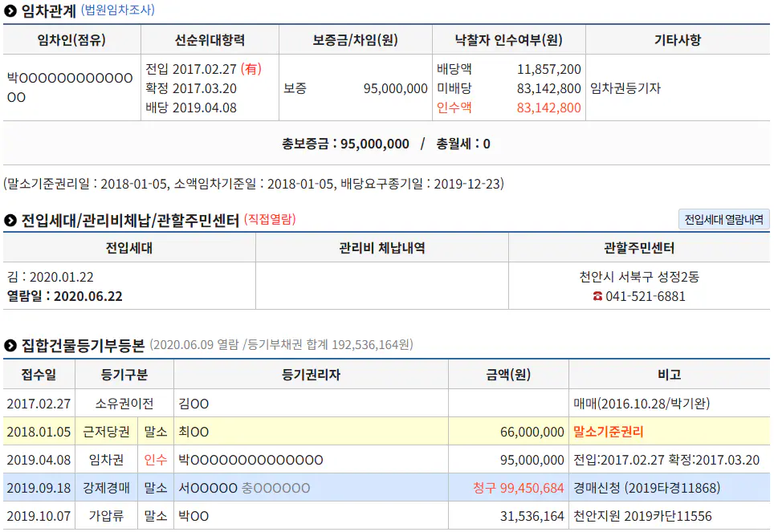Open the 전입세대 열람내역 button
Screen dimensions: 774x532
coord(723,220)
